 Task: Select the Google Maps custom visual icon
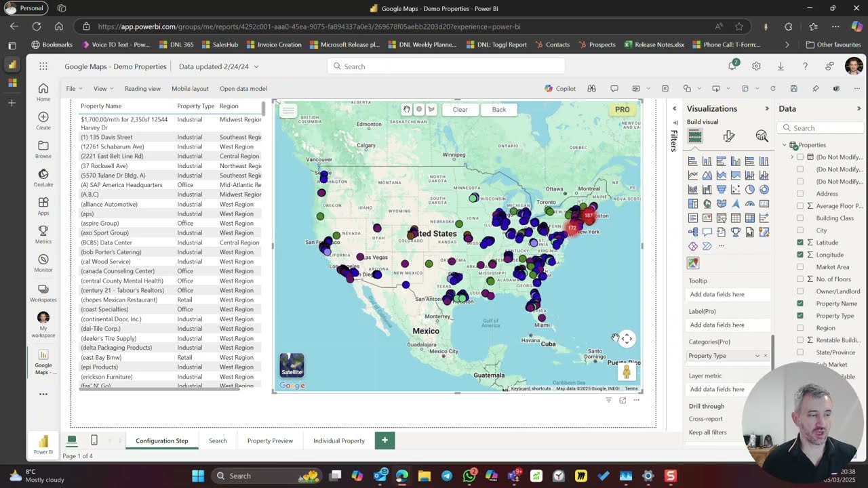[693, 263]
